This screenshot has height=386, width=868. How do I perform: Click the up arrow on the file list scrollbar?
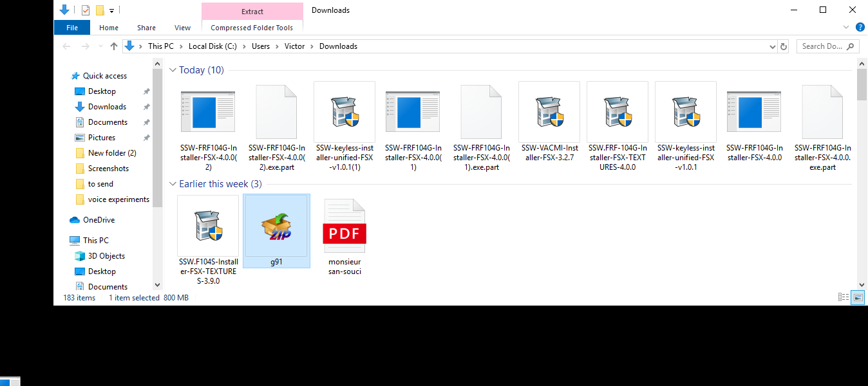click(862, 63)
